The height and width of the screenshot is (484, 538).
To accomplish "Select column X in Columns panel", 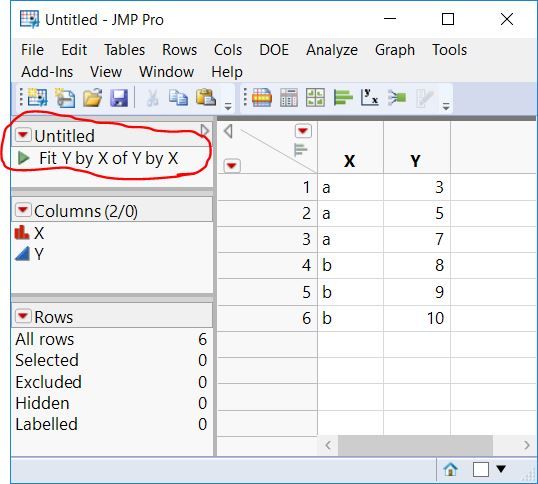I will [x=39, y=233].
